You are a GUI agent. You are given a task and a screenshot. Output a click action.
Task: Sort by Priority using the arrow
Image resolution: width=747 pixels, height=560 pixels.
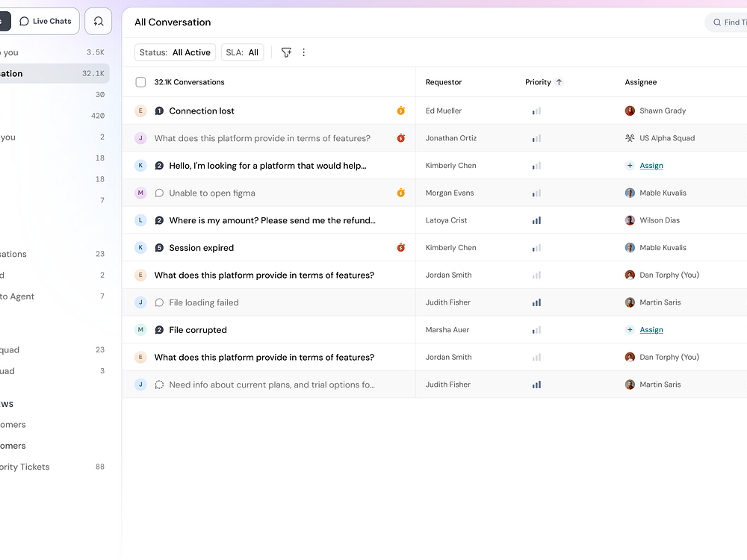pos(559,82)
